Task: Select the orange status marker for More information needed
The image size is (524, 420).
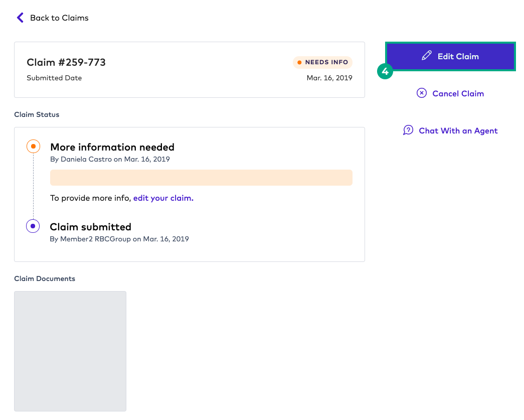Action: pyautogui.click(x=33, y=146)
